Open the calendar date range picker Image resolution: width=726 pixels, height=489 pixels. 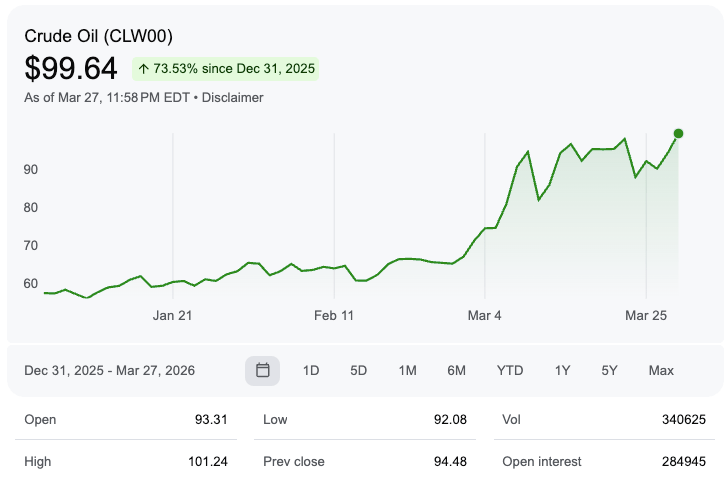263,370
